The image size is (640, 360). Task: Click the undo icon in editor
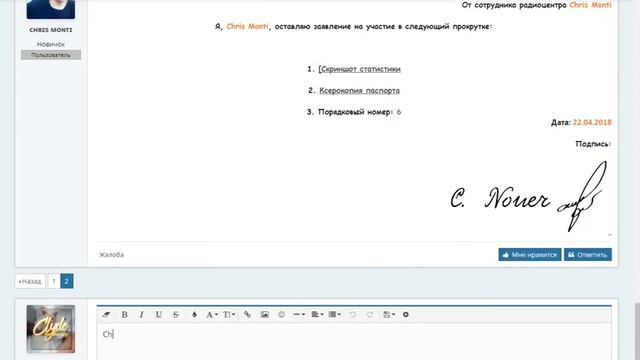click(x=353, y=314)
